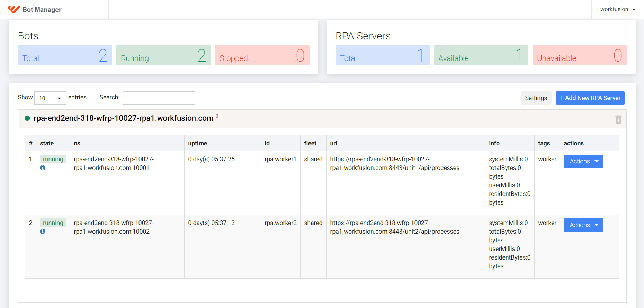Focus the Search input field
This screenshot has height=308, width=644.
pos(159,98)
